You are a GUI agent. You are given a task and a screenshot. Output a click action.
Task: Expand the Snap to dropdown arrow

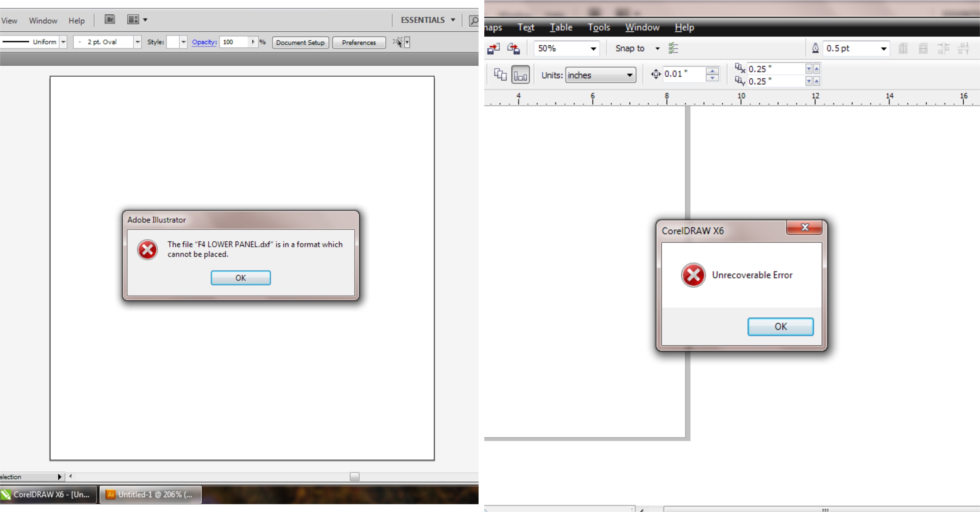(657, 49)
